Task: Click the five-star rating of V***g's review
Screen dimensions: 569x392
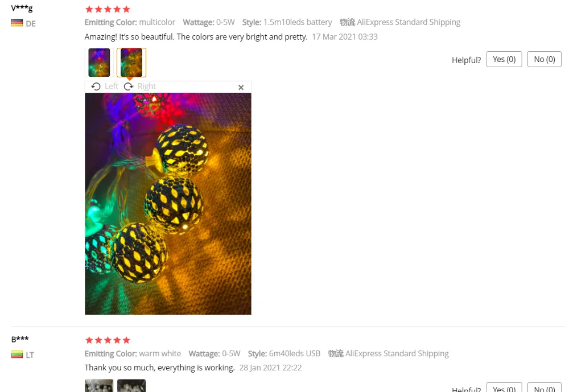Action: click(108, 9)
